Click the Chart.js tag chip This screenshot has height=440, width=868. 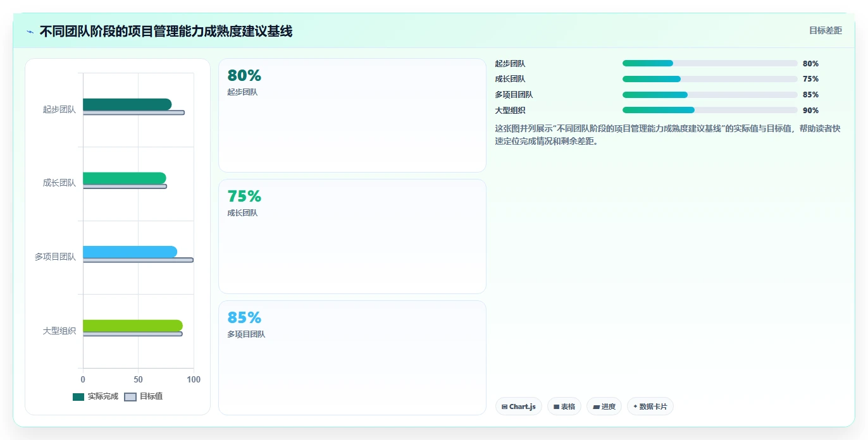tap(519, 406)
